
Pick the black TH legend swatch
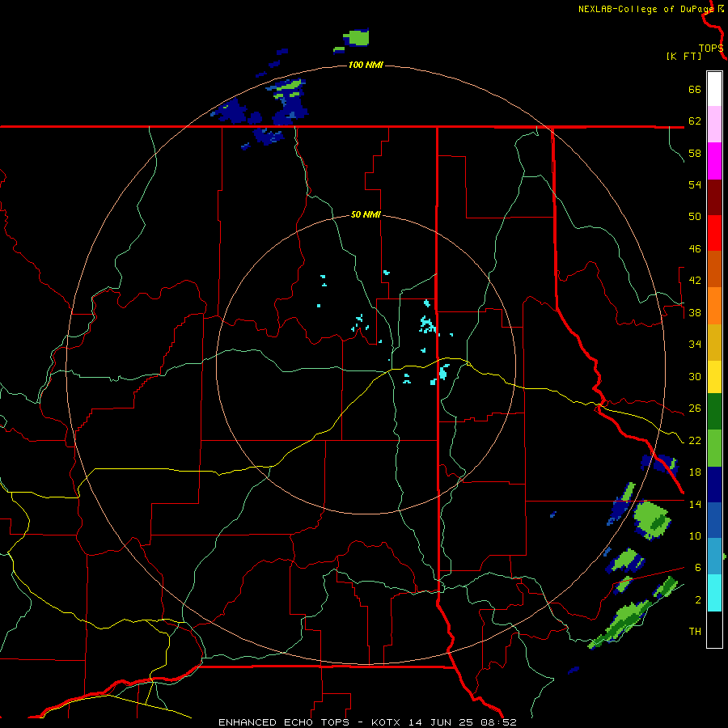[x=714, y=629]
